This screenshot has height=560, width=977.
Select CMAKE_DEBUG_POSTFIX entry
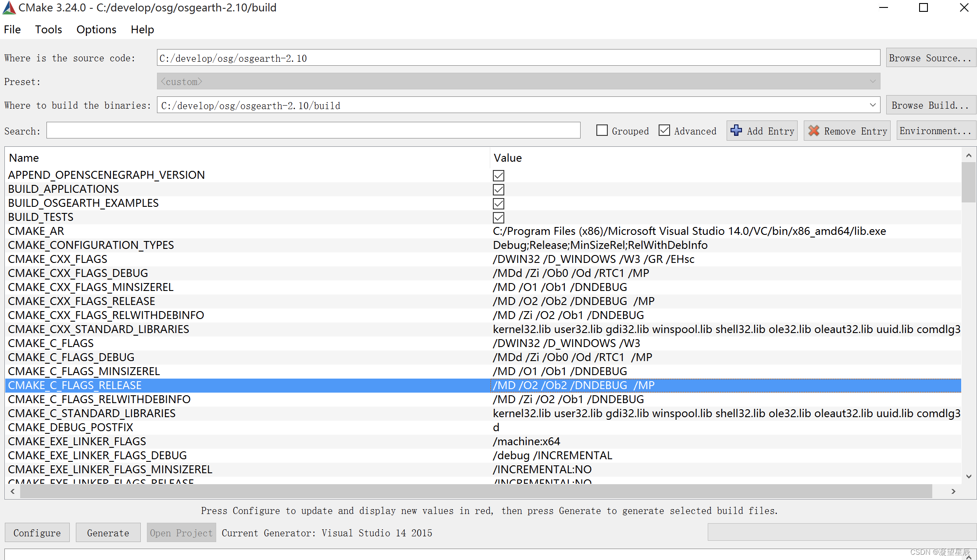point(71,427)
